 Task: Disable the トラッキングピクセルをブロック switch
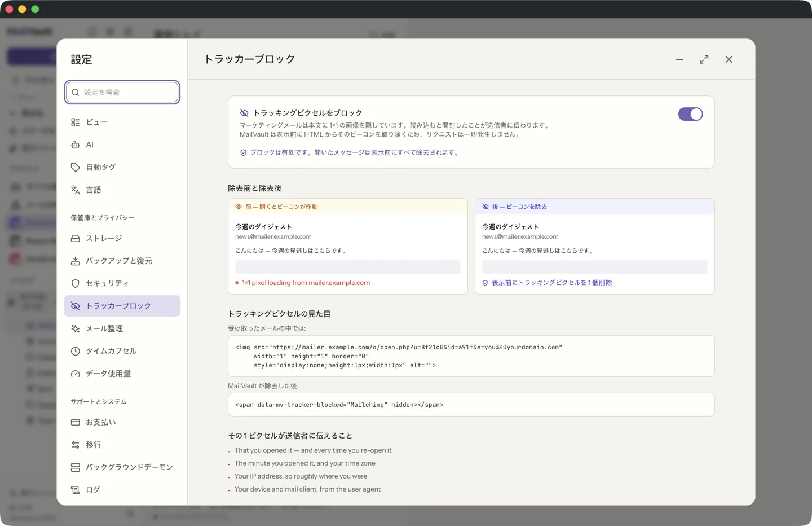[690, 114]
